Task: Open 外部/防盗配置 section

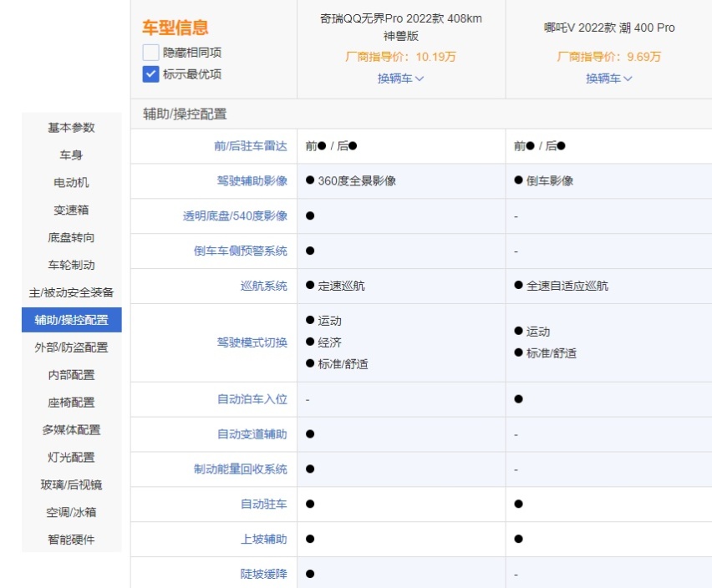Action: 71,347
